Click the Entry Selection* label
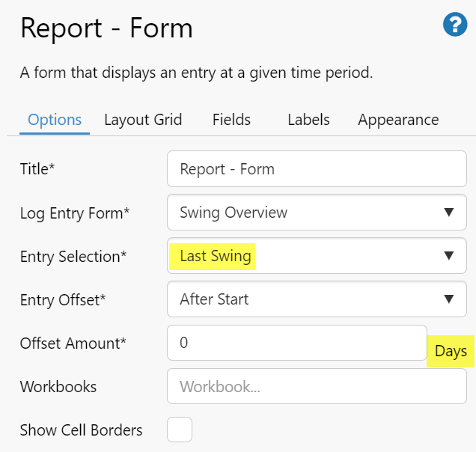Viewport: 476px width, 452px height. pyautogui.click(x=73, y=257)
